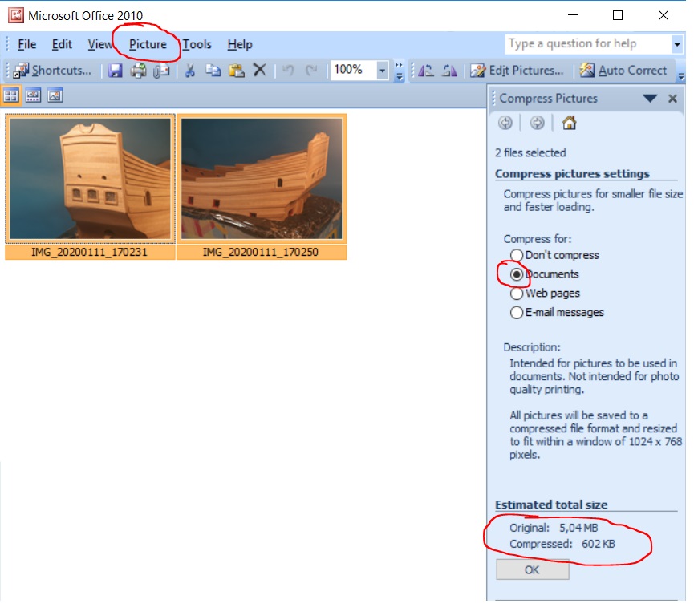The height and width of the screenshot is (616, 698).
Task: Open the zoom percentage dropdown
Action: [382, 71]
